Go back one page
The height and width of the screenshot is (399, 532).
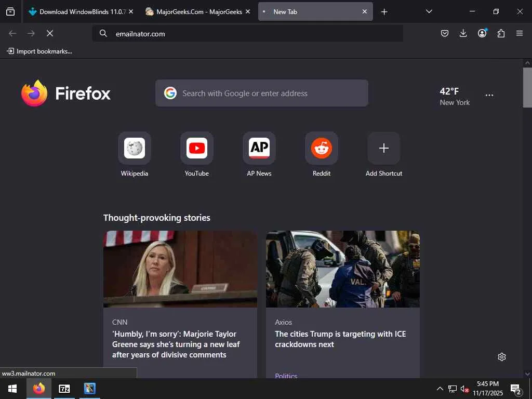click(x=12, y=33)
